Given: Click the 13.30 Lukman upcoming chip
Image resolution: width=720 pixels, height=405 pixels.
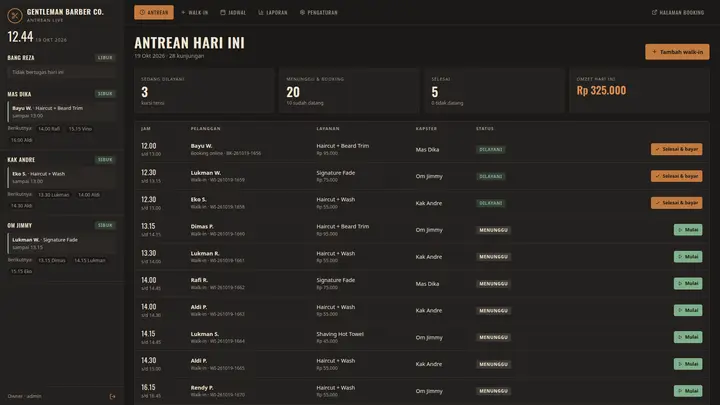Looking at the screenshot, I should [54, 195].
